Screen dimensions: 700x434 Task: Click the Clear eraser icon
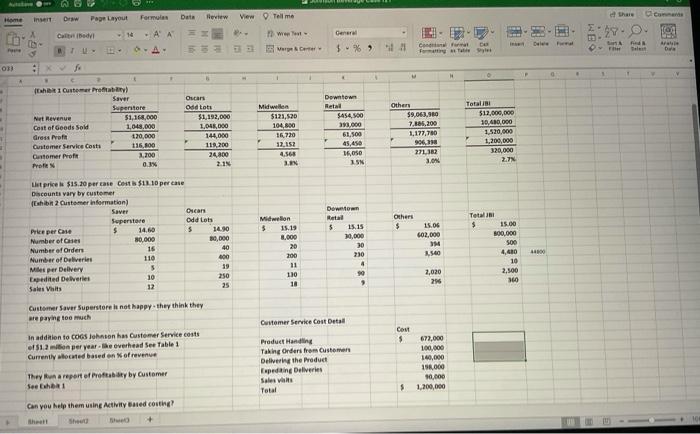[592, 48]
